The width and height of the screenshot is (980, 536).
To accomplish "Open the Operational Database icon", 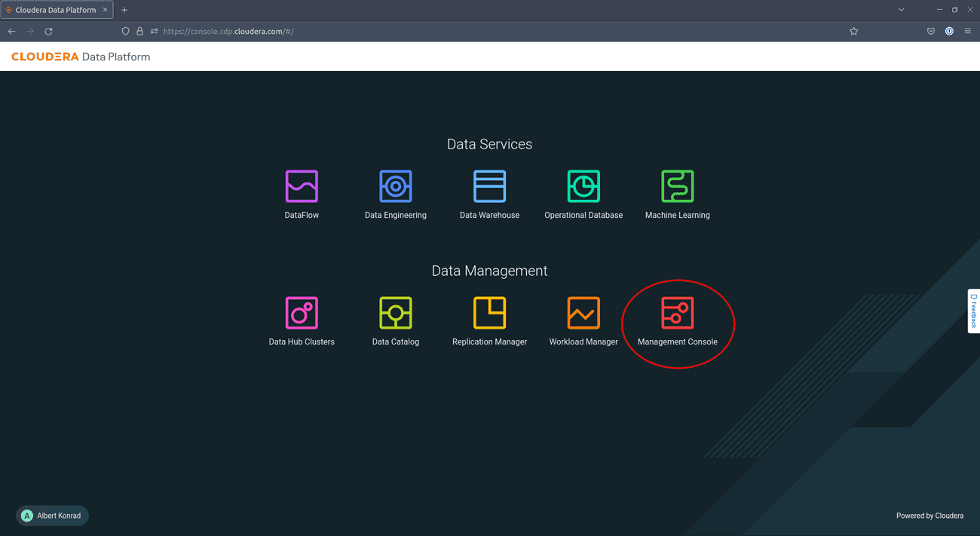I will click(583, 186).
